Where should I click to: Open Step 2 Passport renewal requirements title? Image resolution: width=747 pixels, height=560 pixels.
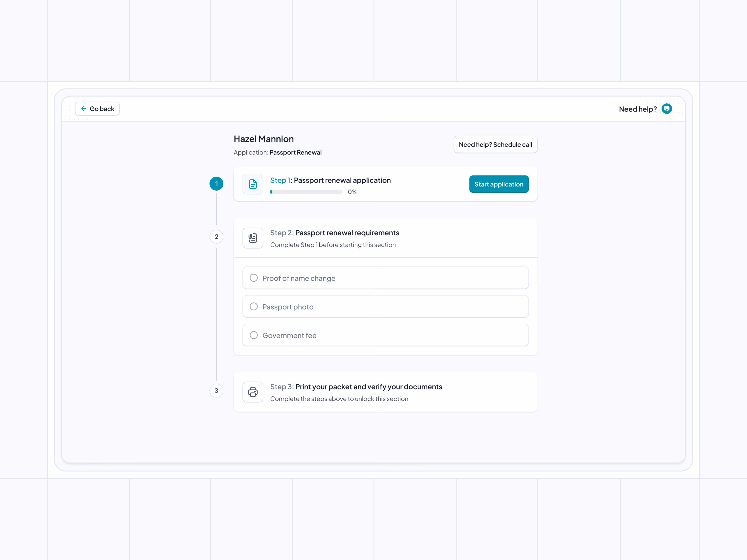click(335, 233)
